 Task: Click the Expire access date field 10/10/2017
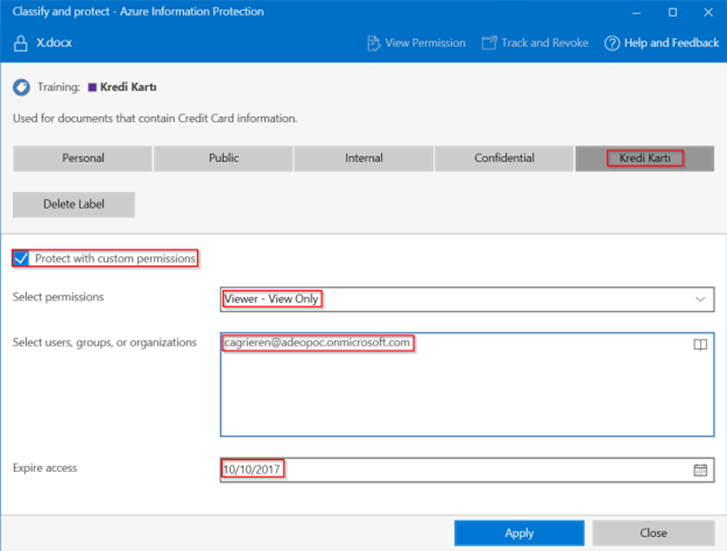(467, 470)
